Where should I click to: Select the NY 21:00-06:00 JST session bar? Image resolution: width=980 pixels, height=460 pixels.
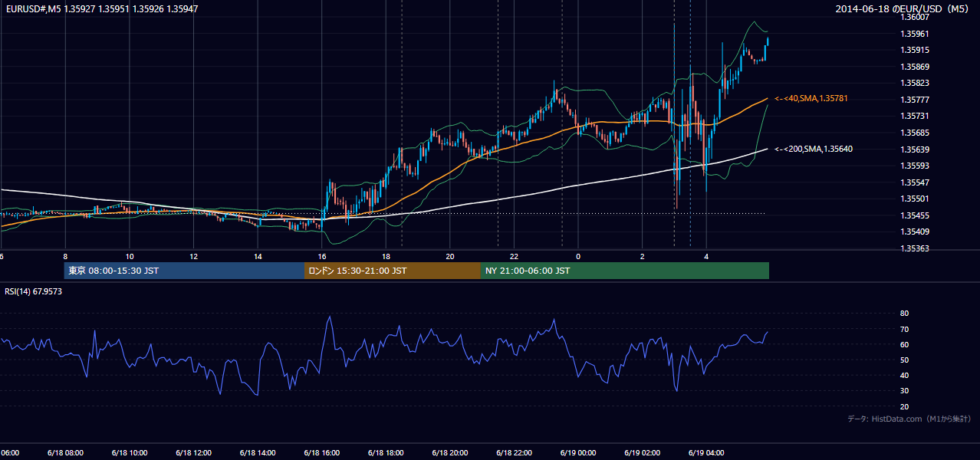[x=625, y=271]
